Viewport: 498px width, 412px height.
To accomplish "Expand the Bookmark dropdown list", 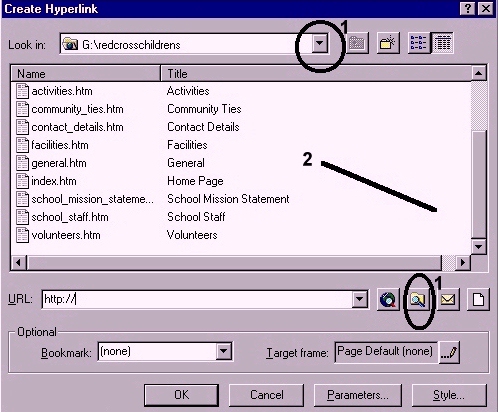I will (223, 351).
